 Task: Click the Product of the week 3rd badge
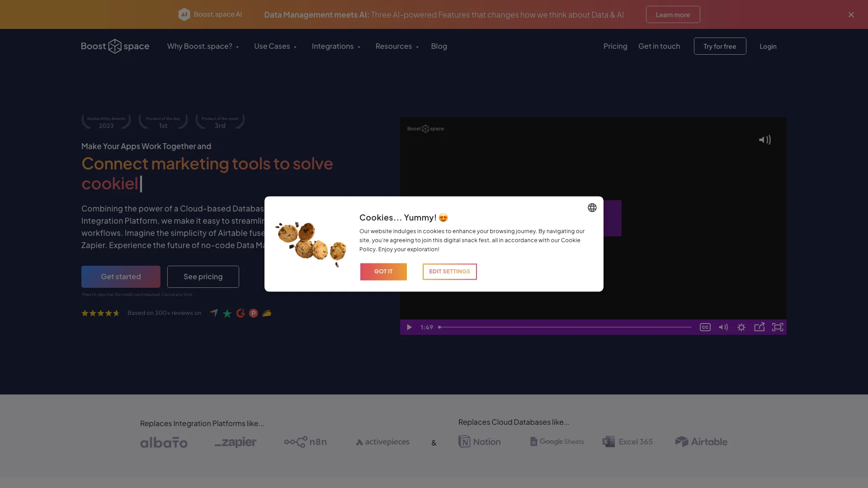point(220,122)
